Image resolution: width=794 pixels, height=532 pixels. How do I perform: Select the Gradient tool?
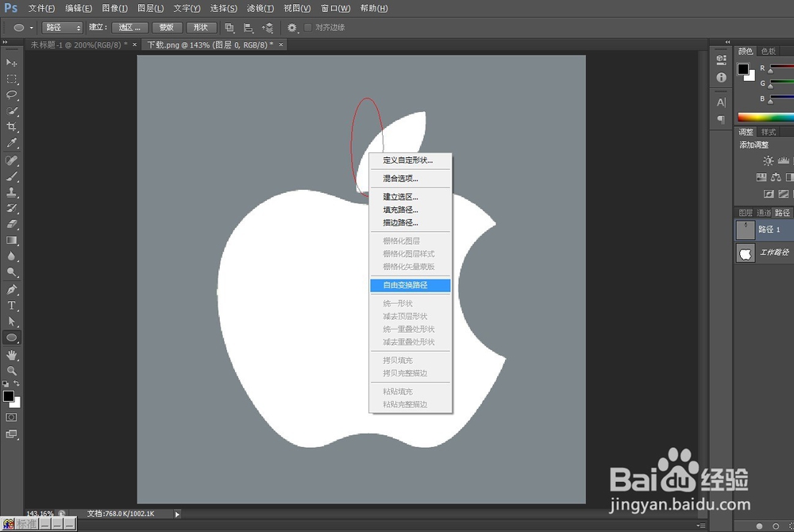12,241
